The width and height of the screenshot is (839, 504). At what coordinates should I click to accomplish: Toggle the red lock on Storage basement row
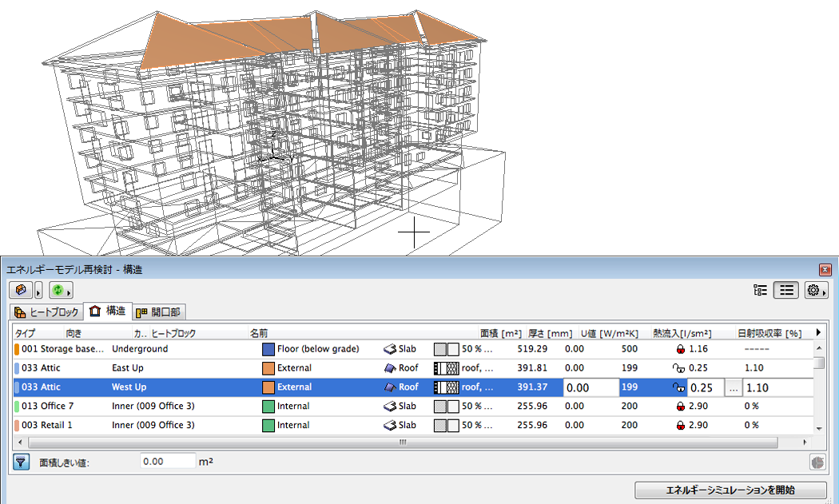(680, 349)
